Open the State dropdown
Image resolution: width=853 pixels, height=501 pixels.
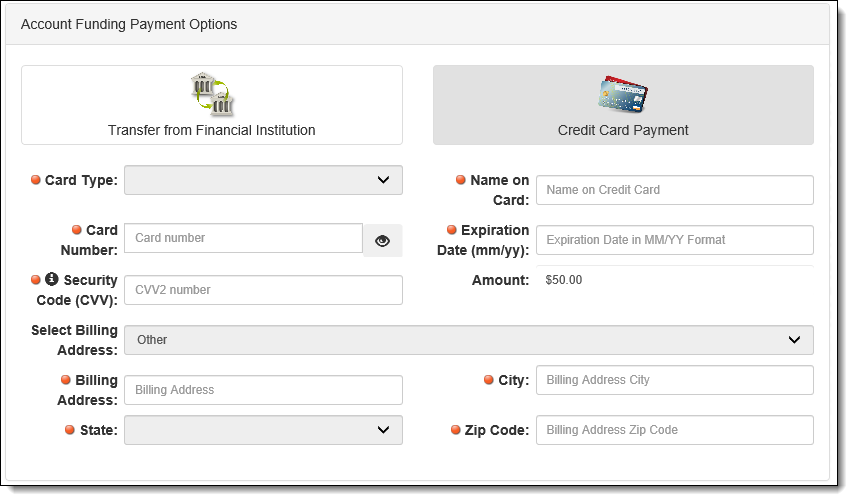(263, 430)
